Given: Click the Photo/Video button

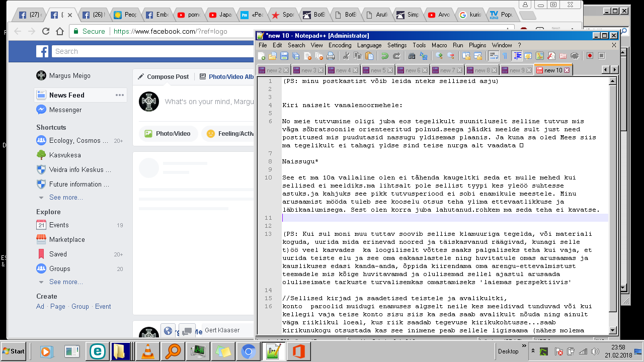Looking at the screenshot, I should click(168, 134).
